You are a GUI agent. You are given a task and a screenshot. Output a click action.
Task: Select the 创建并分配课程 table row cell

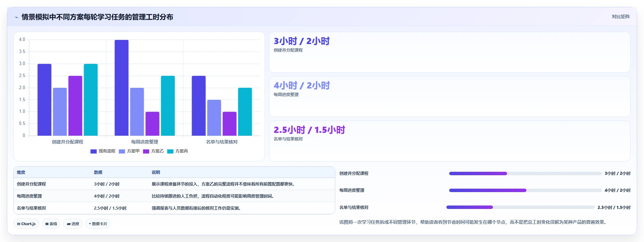[x=31, y=184]
